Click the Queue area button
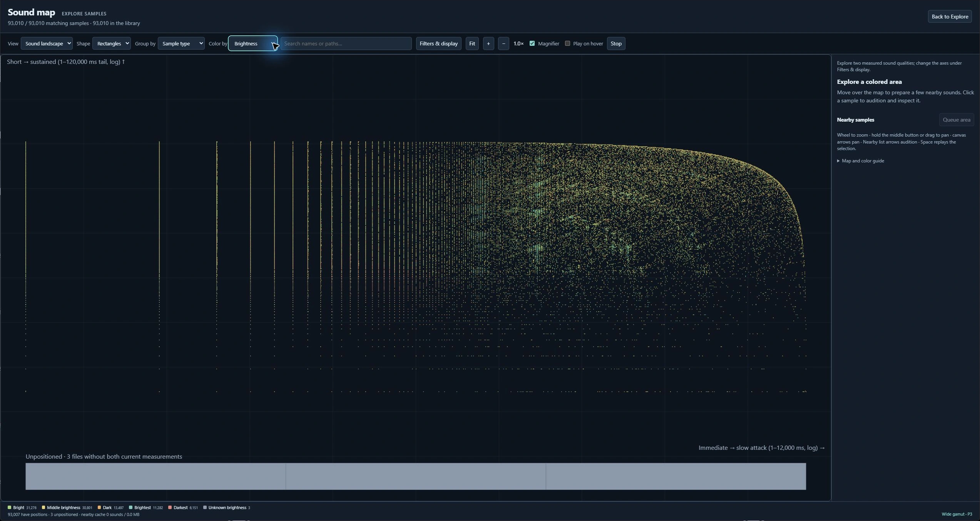The width and height of the screenshot is (980, 521). (956, 120)
